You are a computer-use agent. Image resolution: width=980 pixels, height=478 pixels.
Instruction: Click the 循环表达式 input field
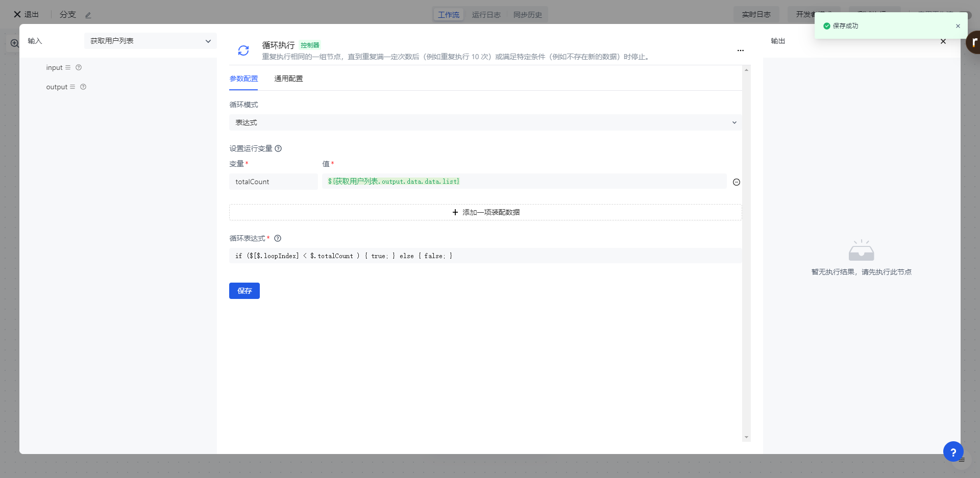tap(485, 256)
